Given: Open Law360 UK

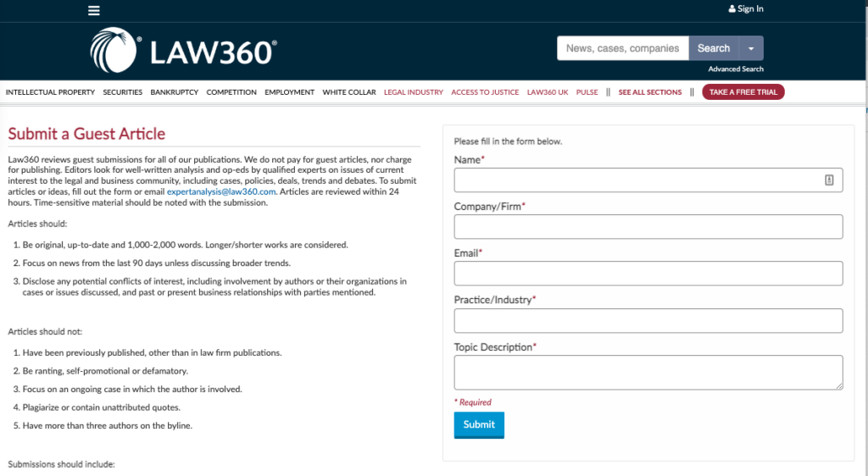Looking at the screenshot, I should 548,92.
